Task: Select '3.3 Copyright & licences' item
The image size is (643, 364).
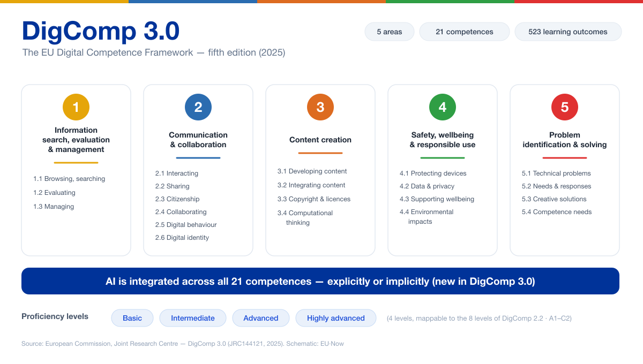Action: pos(314,199)
